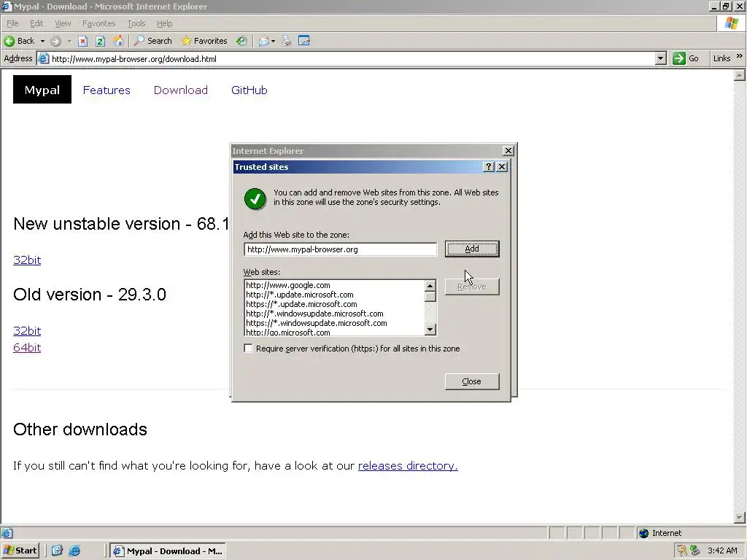This screenshot has height=560, width=747.
Task: Click the Add this Web site input field
Action: (x=340, y=249)
